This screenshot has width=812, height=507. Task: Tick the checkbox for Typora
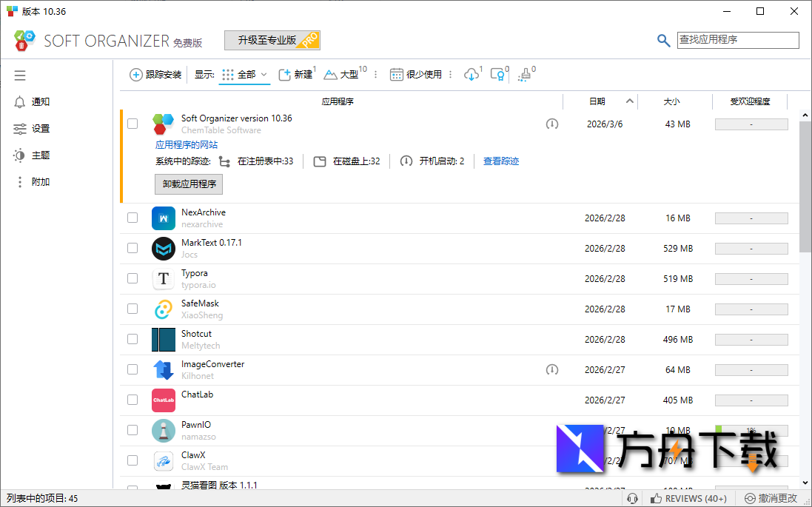pos(132,278)
